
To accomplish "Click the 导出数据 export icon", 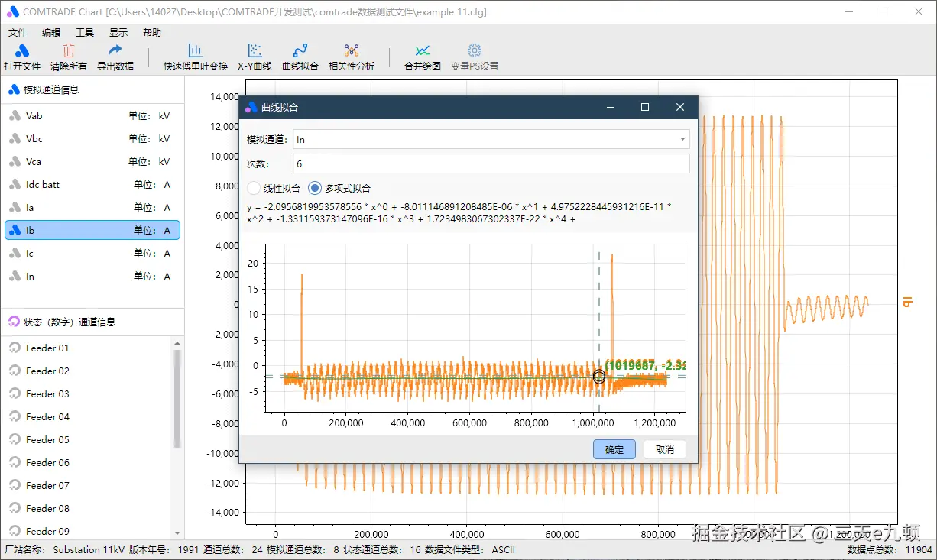I will 115,51.
